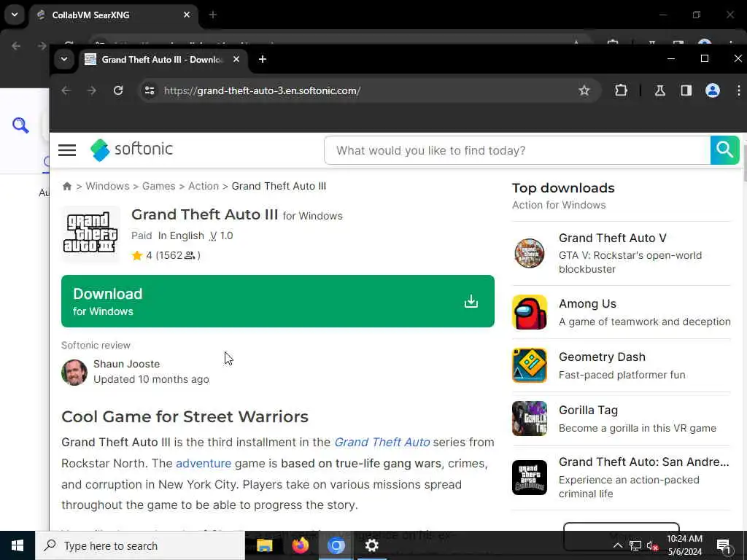Click the muted volume tray icon
Image resolution: width=747 pixels, height=560 pixels.
tap(653, 545)
